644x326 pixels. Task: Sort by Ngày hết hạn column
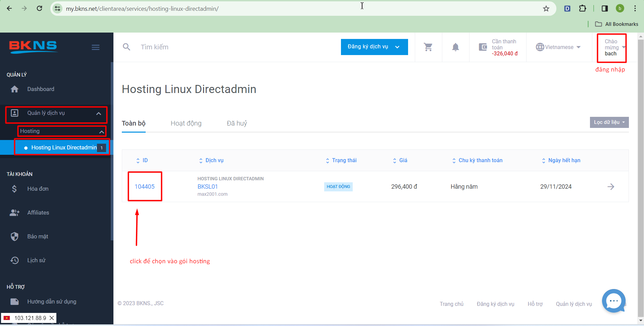561,160
